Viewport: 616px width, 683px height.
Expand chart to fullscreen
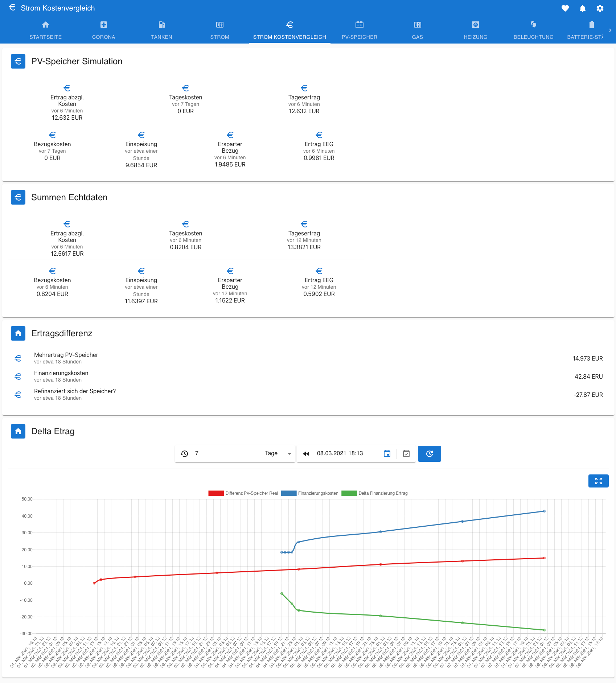tap(599, 481)
